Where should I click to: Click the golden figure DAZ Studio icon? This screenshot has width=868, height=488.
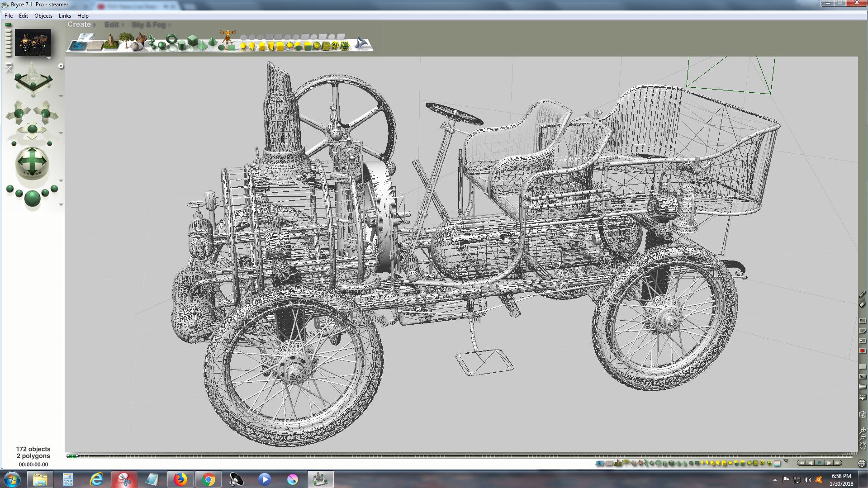[228, 37]
